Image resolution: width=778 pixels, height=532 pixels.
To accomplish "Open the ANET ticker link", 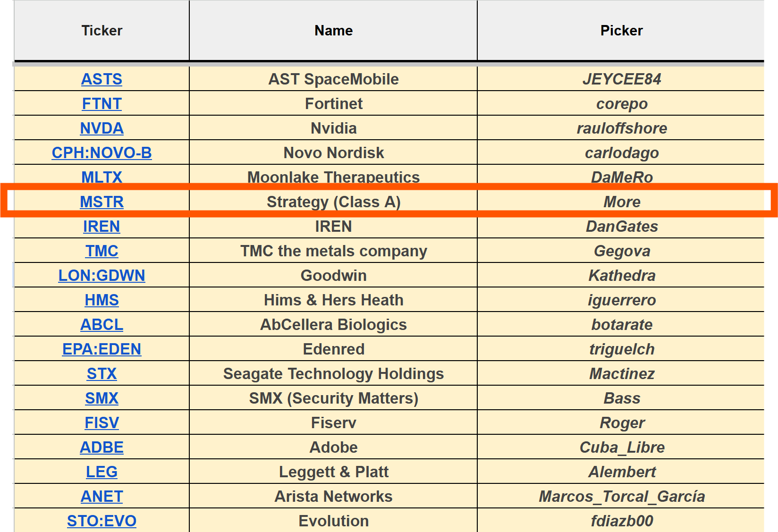I will pyautogui.click(x=101, y=497).
